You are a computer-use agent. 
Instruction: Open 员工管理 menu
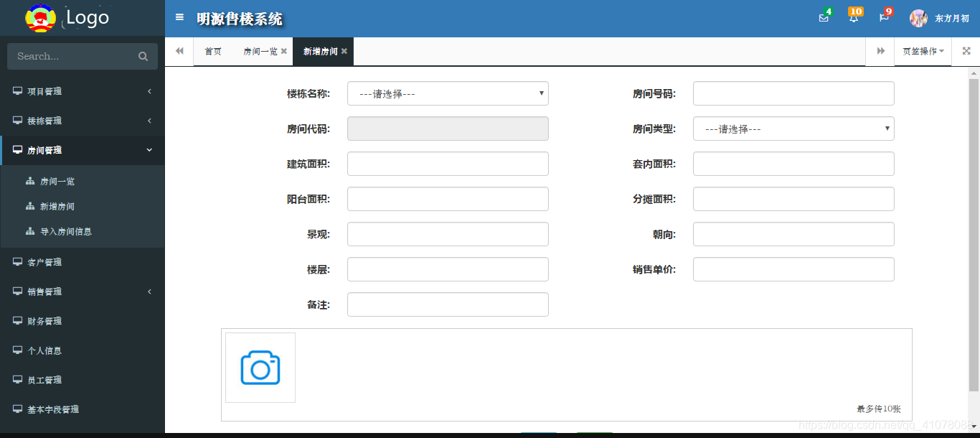83,380
